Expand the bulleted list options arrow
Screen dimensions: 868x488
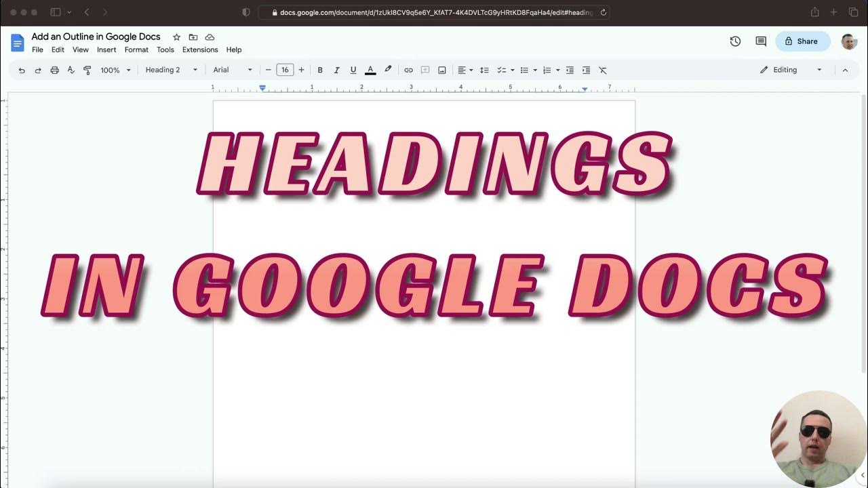[x=535, y=70]
